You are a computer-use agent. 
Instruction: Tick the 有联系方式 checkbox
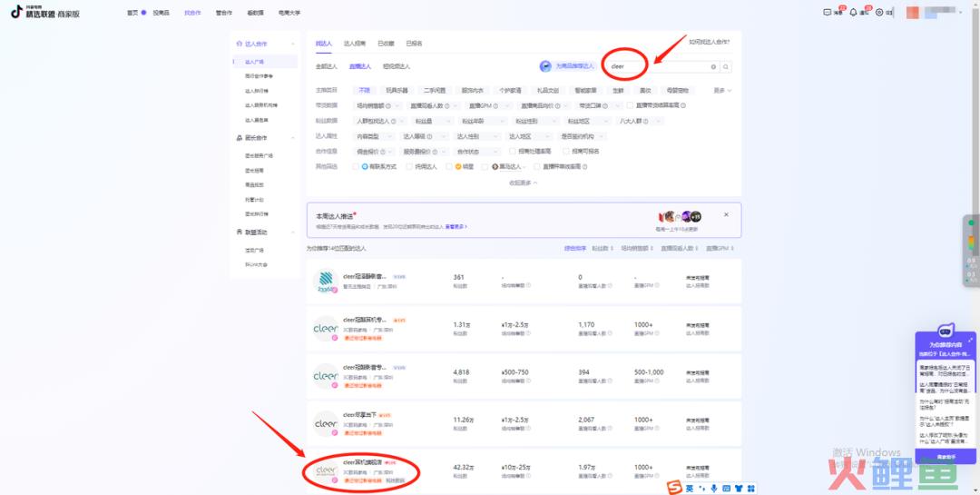pos(356,166)
